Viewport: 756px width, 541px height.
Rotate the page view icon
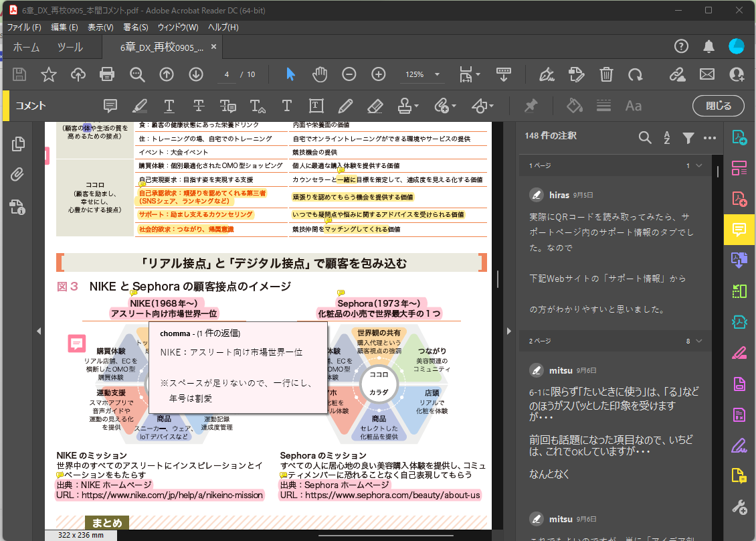point(636,74)
